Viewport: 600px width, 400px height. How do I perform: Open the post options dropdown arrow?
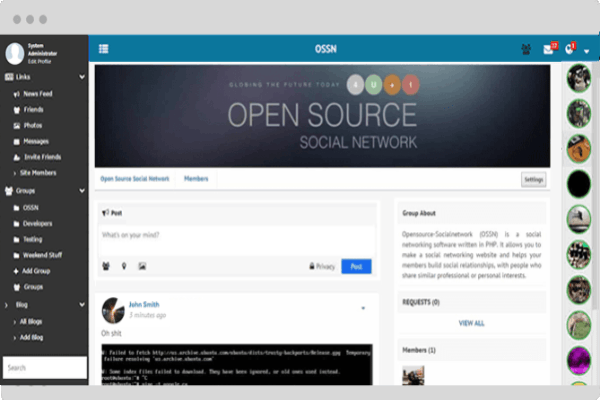(x=363, y=308)
